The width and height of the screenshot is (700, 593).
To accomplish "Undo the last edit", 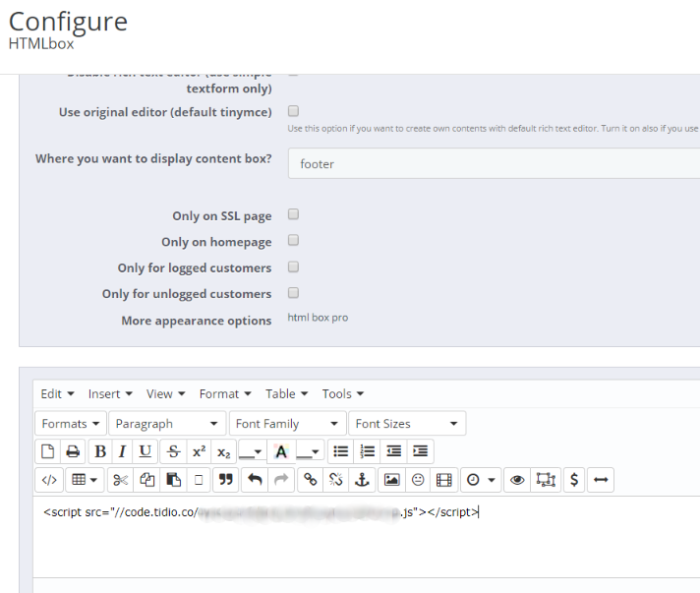I will (255, 480).
